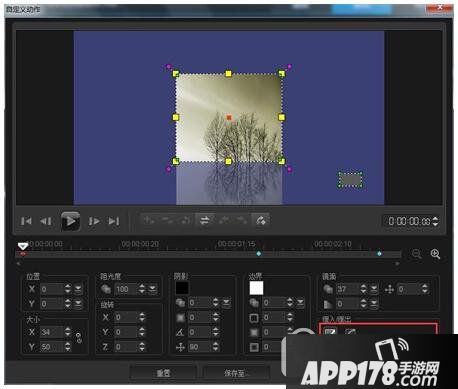This screenshot has height=389, width=458.
Task: Click the shadow blur icon
Action: [180, 318]
